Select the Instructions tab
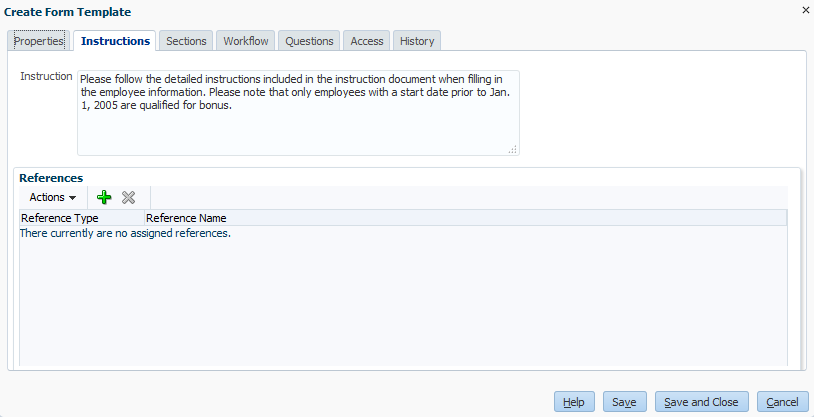 (x=115, y=41)
